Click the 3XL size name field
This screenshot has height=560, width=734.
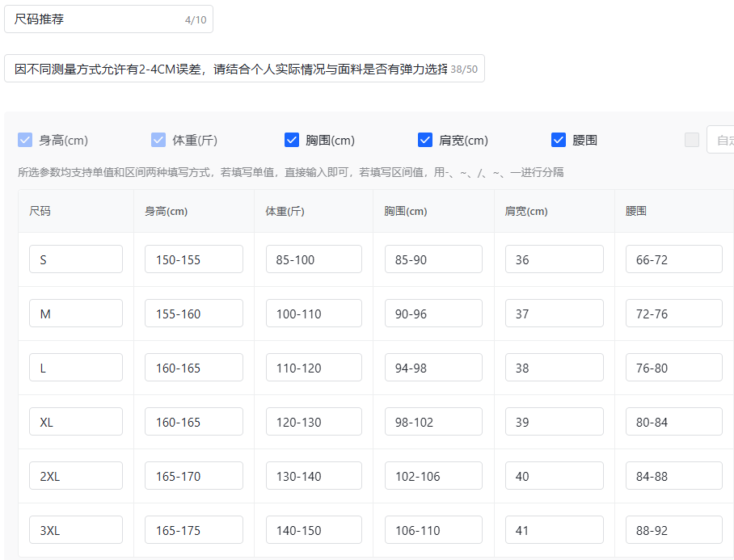pos(76,530)
